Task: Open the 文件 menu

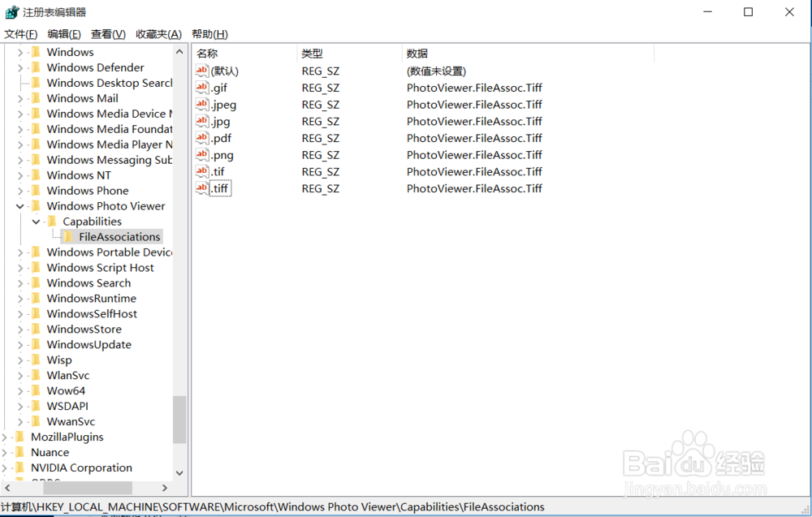Action: coord(20,33)
